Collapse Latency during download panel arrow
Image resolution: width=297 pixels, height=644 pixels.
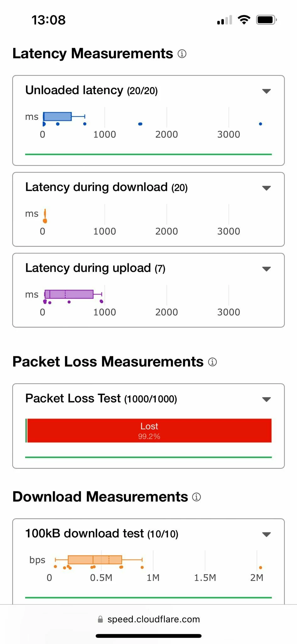(267, 188)
